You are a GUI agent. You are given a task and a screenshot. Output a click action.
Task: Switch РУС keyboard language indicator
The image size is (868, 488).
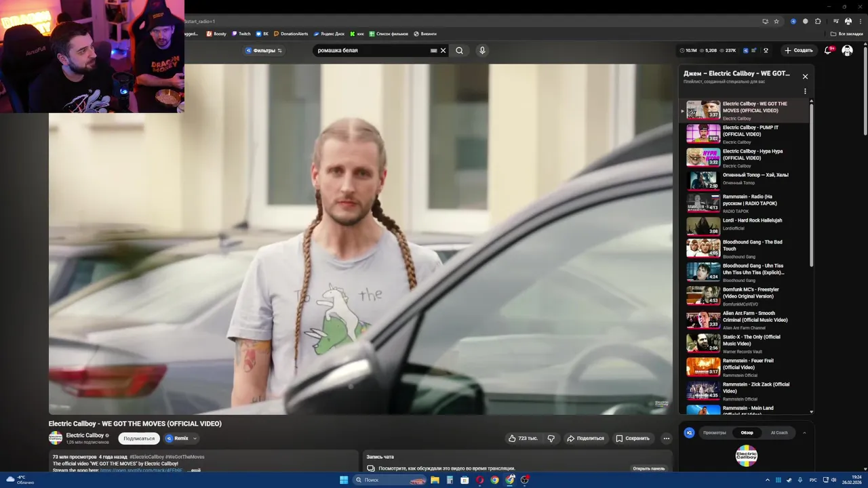click(813, 480)
